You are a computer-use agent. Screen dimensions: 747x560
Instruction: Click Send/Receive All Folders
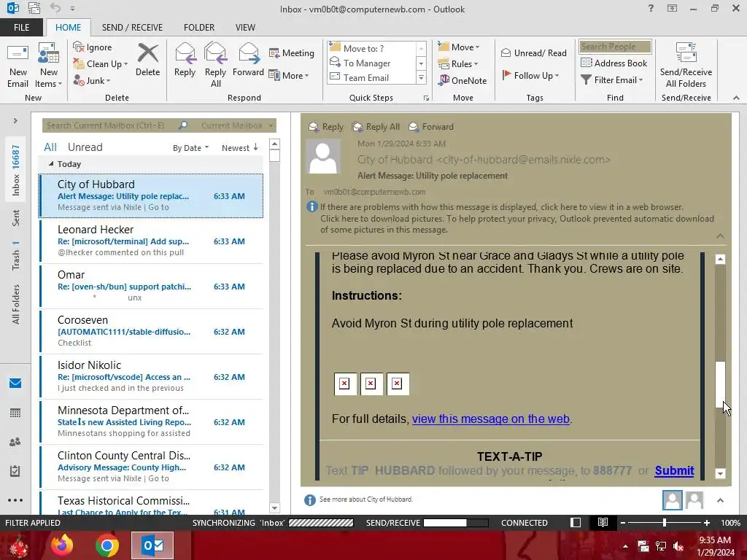(686, 65)
